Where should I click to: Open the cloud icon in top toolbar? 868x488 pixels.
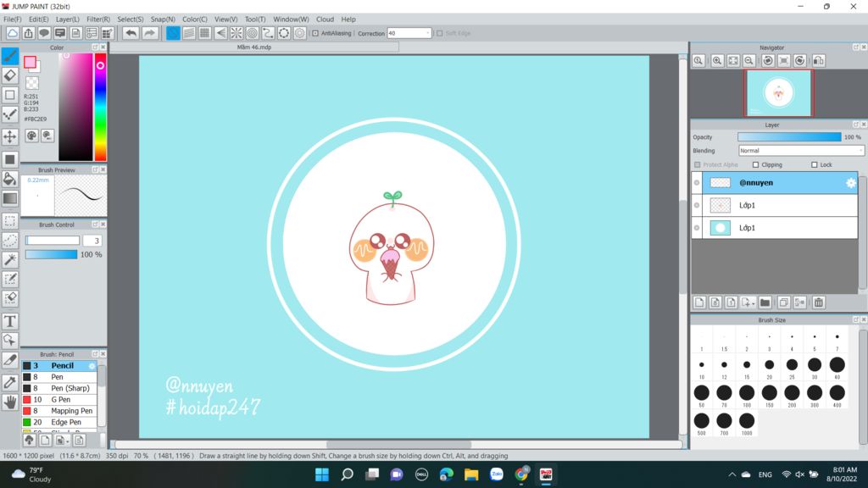coord(12,33)
